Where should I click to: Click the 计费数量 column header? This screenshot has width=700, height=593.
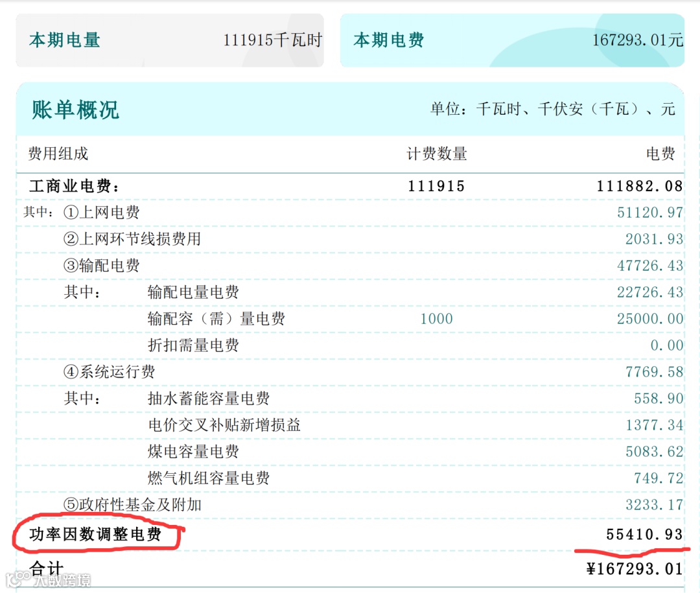coord(437,154)
